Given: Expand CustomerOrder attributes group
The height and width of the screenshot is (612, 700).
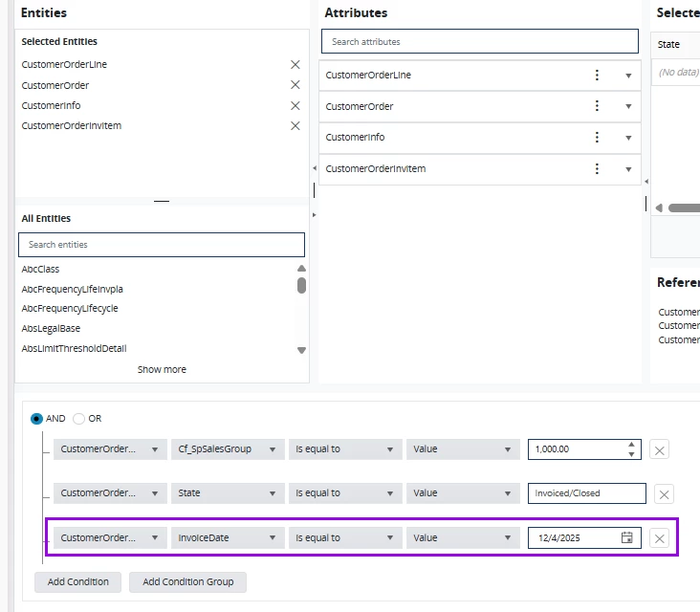Looking at the screenshot, I should [x=628, y=107].
